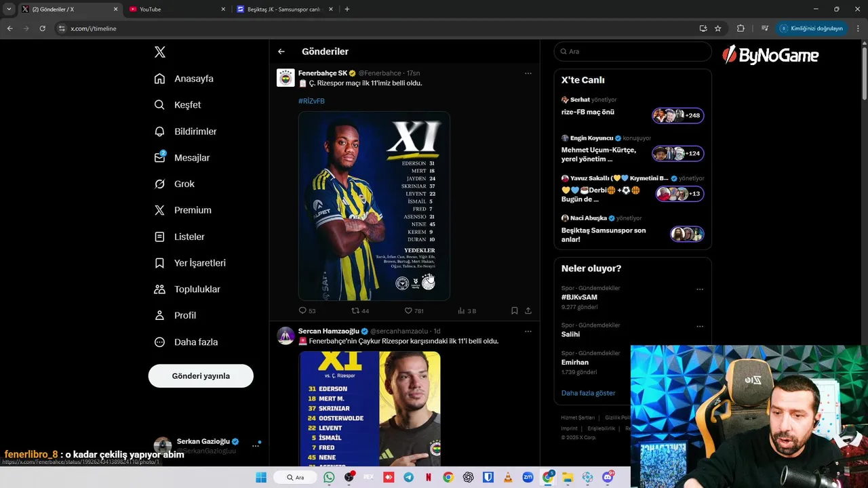Image resolution: width=868 pixels, height=488 pixels.
Task: Reply to Fenerbahçe SK post
Action: point(307,311)
